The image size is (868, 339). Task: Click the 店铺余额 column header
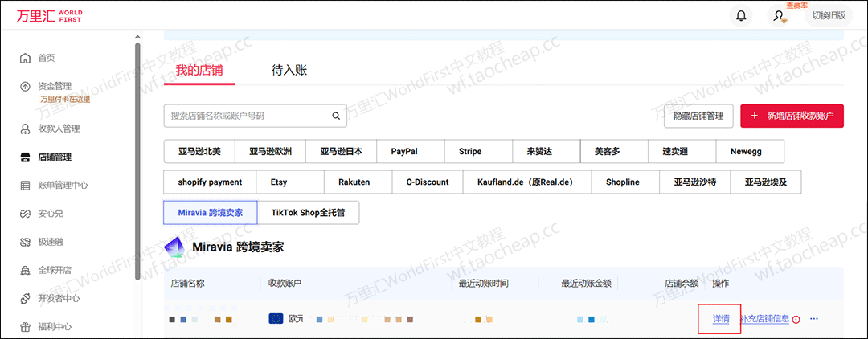tap(682, 284)
